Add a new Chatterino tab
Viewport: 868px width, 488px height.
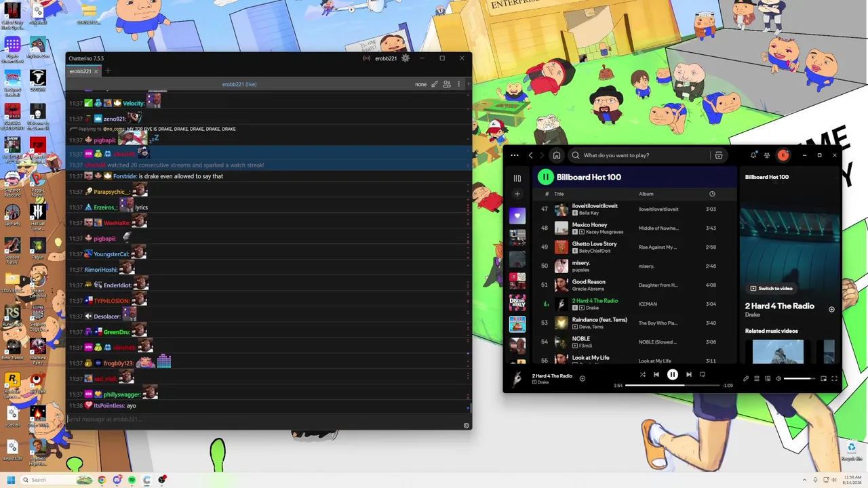[107, 71]
